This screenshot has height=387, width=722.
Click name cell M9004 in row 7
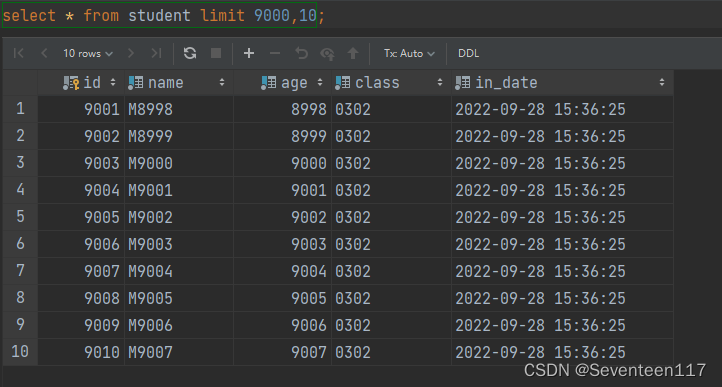coord(179,271)
